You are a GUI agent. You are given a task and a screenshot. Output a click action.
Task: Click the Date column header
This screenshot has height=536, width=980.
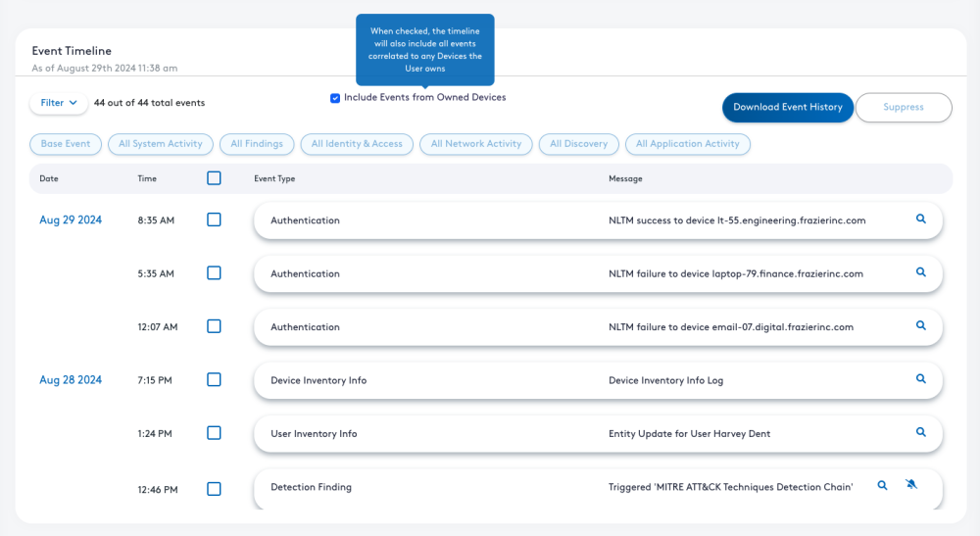(x=49, y=178)
